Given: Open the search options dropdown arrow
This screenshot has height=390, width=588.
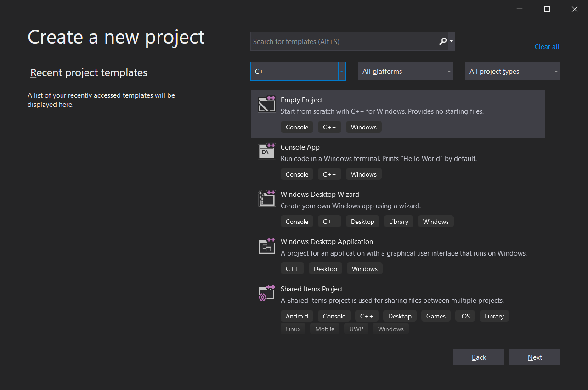Looking at the screenshot, I should (452, 42).
